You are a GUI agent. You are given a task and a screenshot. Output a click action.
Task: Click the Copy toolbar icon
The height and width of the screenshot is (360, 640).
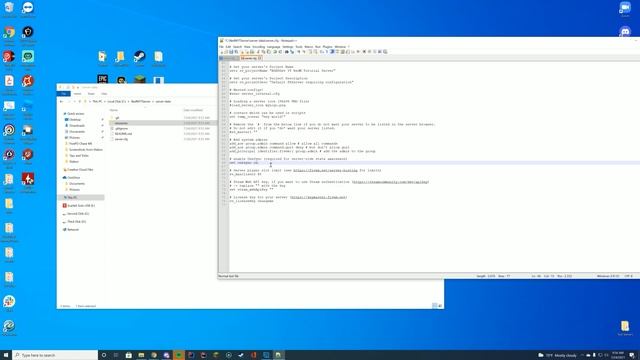coord(264,52)
